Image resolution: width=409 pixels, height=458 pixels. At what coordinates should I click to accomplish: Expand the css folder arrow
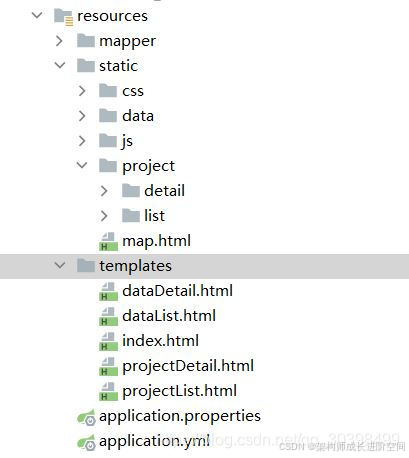tap(82, 91)
